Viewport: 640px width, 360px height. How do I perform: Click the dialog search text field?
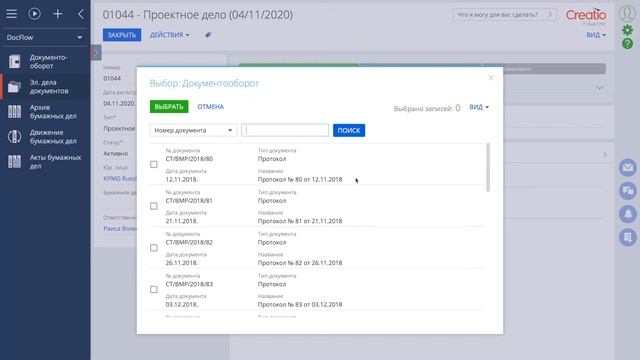285,130
